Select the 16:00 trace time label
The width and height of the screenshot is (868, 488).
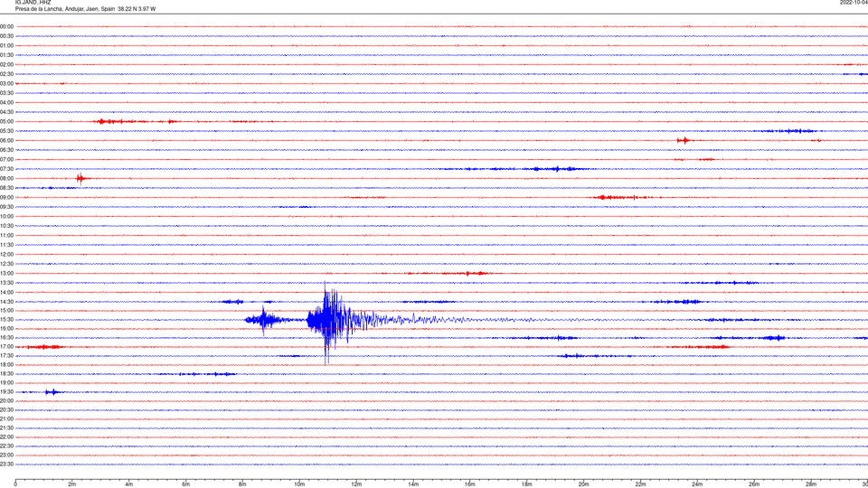(6, 328)
